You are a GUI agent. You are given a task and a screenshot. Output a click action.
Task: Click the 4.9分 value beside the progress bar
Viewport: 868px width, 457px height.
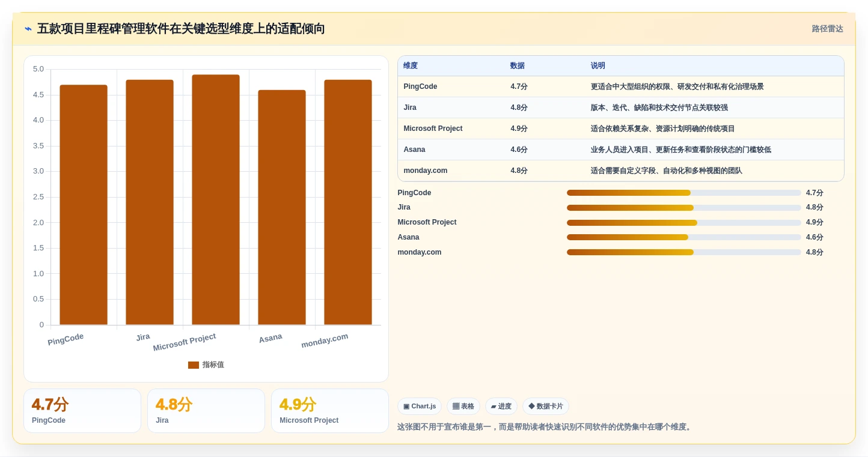[x=815, y=222]
